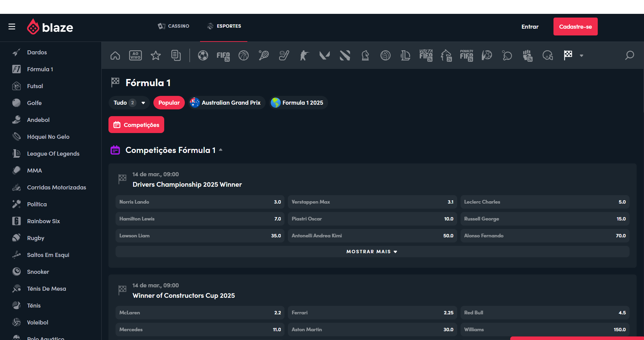Collapse Competições Fórmula 1 section
The height and width of the screenshot is (340, 644).
(x=221, y=150)
